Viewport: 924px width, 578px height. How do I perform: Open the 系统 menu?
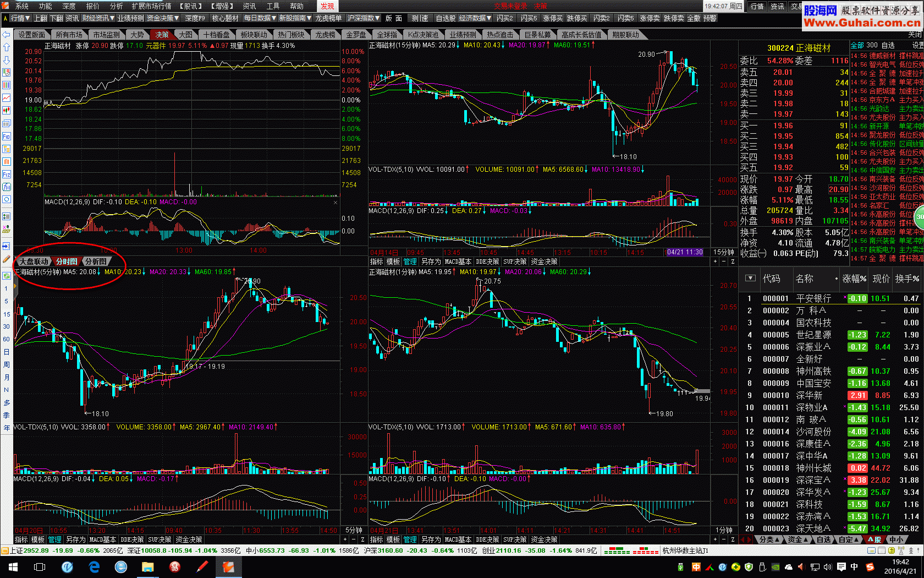[22, 6]
